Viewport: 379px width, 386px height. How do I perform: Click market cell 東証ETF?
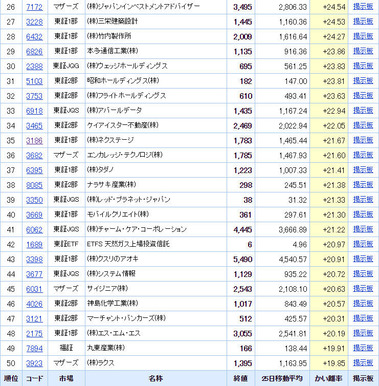(x=66, y=244)
